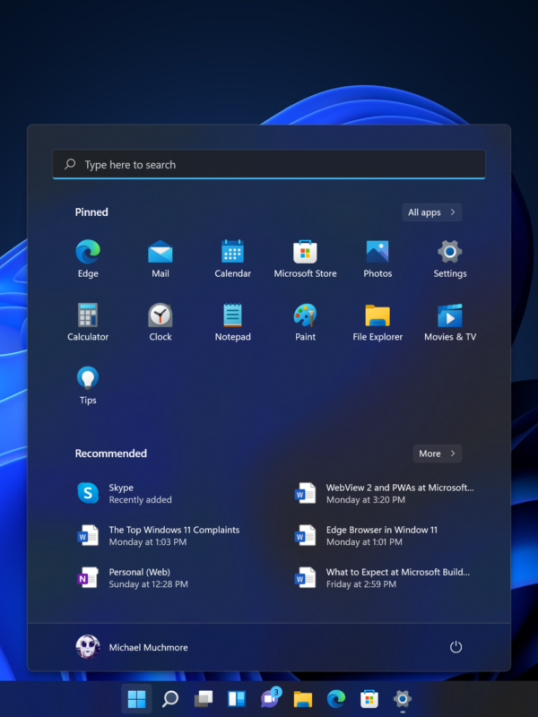Open Microsoft Store on the taskbar
The width and height of the screenshot is (538, 717).
pos(369,699)
